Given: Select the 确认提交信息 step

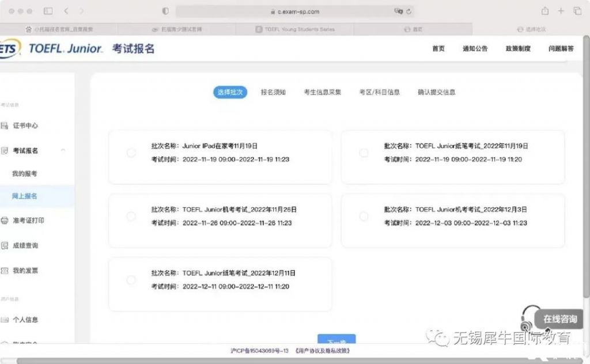Looking at the screenshot, I should coord(437,92).
